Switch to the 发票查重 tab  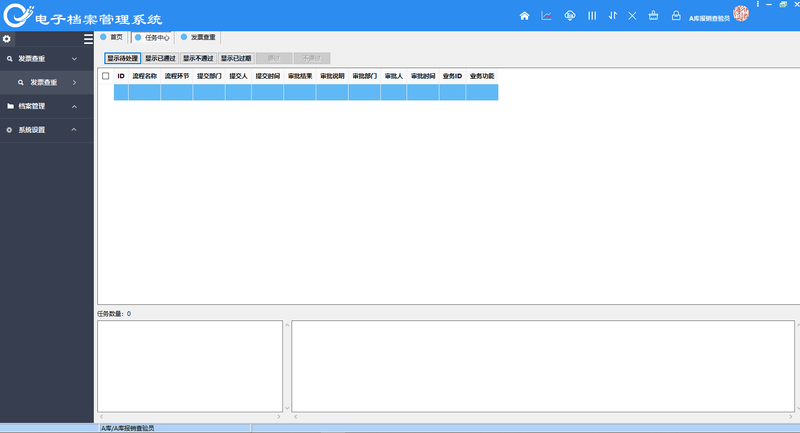click(198, 37)
